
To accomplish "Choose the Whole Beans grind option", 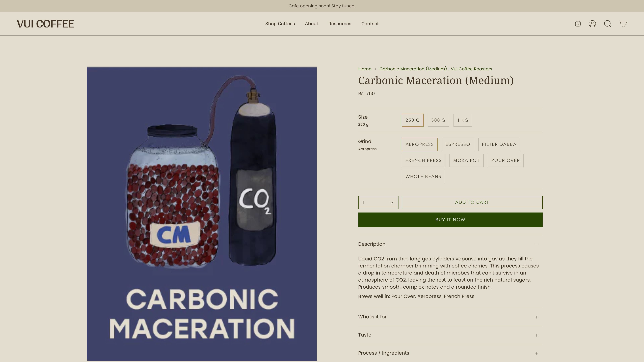I will point(423,177).
